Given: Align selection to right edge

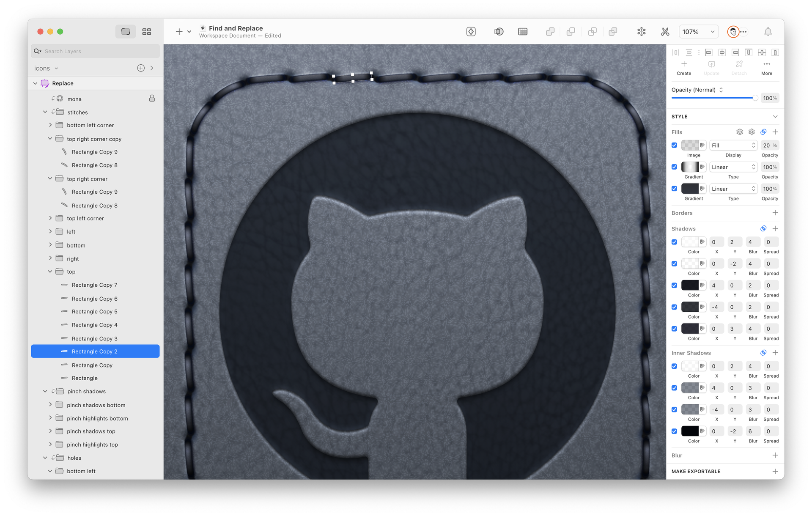Looking at the screenshot, I should (736, 52).
